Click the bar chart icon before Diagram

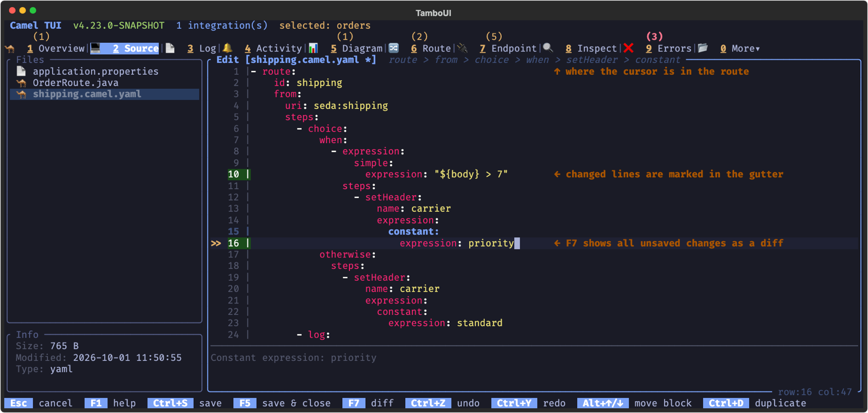313,48
